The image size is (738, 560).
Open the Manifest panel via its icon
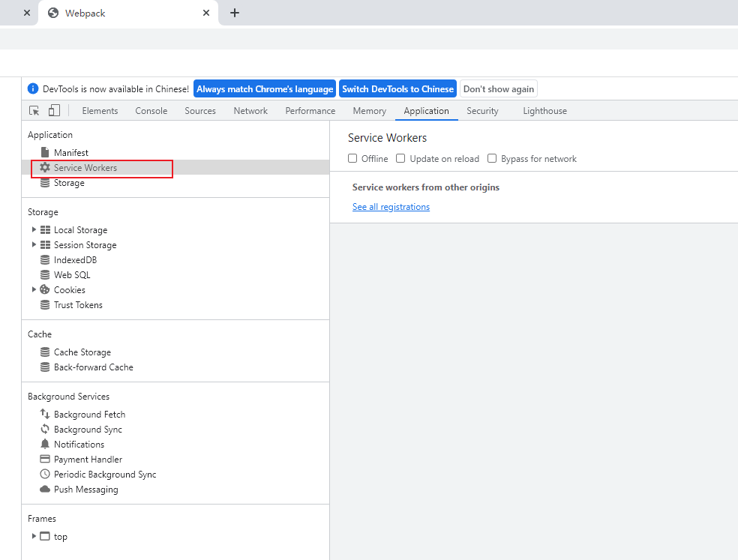pos(46,152)
